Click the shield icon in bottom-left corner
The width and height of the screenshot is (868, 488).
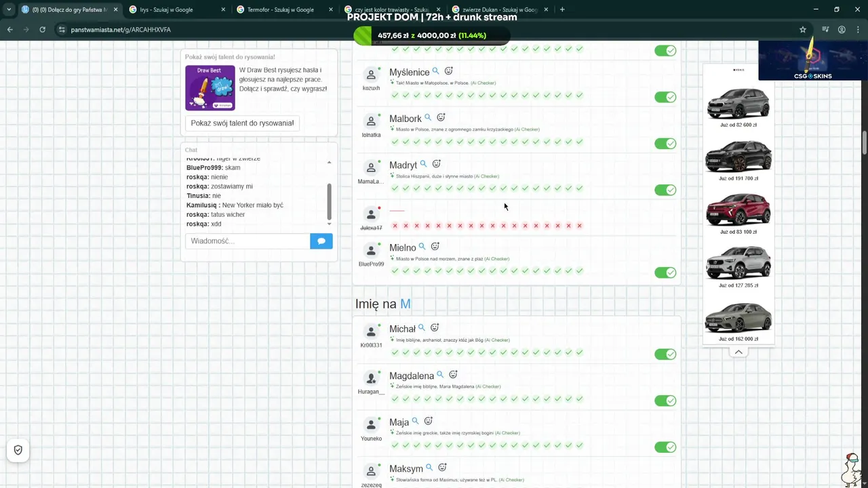pos(18,450)
